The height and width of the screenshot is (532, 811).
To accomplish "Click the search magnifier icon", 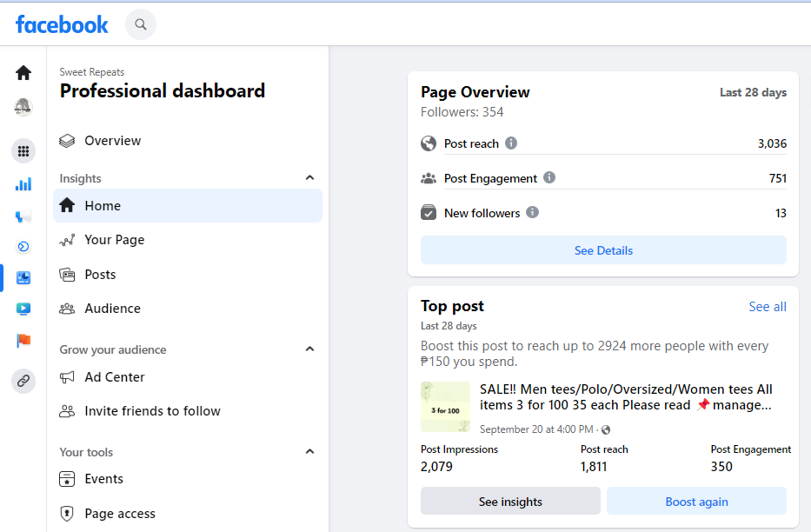I will [x=141, y=24].
